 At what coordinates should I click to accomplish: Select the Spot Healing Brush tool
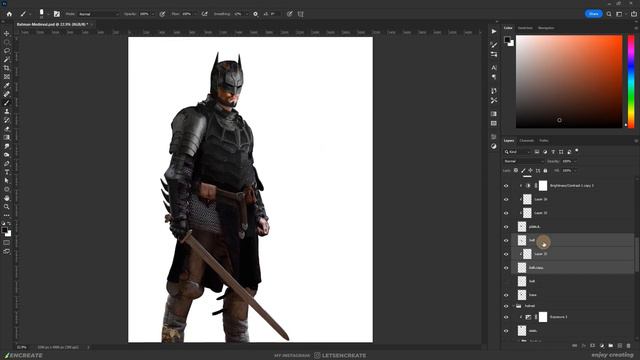pos(7,94)
